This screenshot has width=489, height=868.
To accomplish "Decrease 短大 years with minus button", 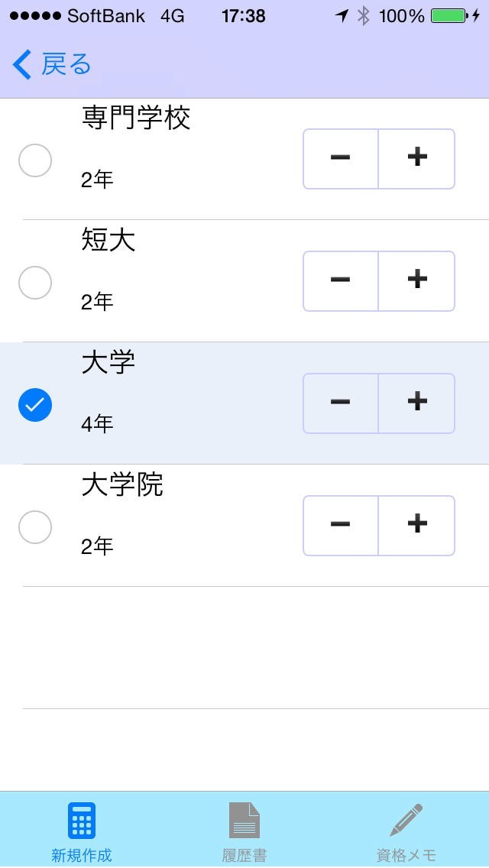I will click(341, 280).
